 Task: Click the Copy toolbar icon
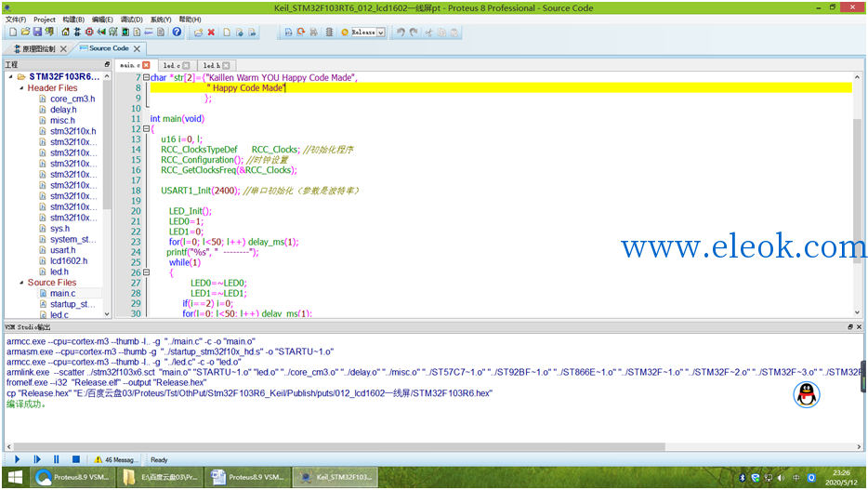[441, 33]
